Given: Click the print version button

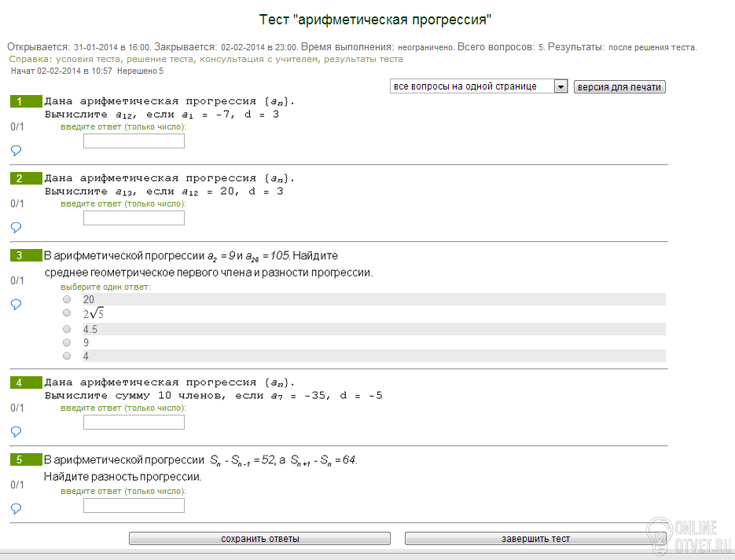Looking at the screenshot, I should click(x=619, y=86).
